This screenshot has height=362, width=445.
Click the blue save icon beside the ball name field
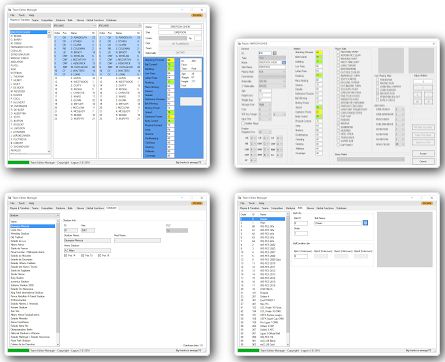pyautogui.click(x=365, y=223)
